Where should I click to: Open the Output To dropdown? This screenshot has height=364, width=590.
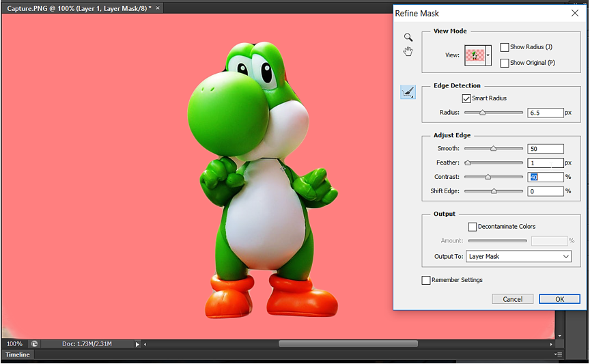[518, 256]
